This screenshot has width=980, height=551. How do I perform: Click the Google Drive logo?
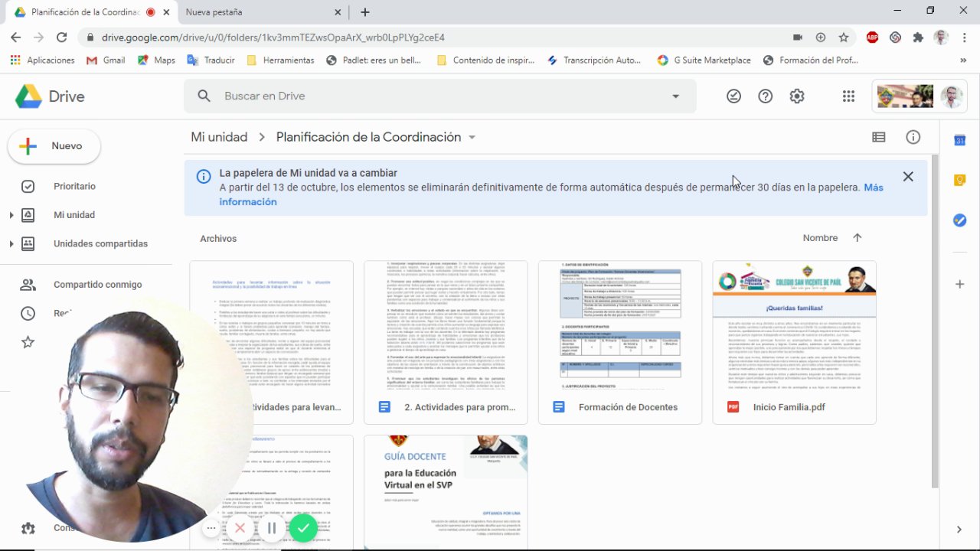pos(28,96)
